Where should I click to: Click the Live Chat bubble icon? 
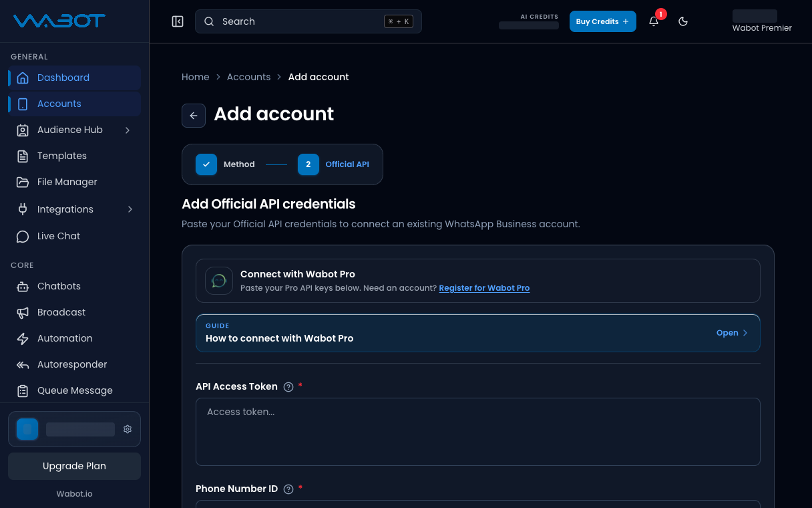point(23,236)
